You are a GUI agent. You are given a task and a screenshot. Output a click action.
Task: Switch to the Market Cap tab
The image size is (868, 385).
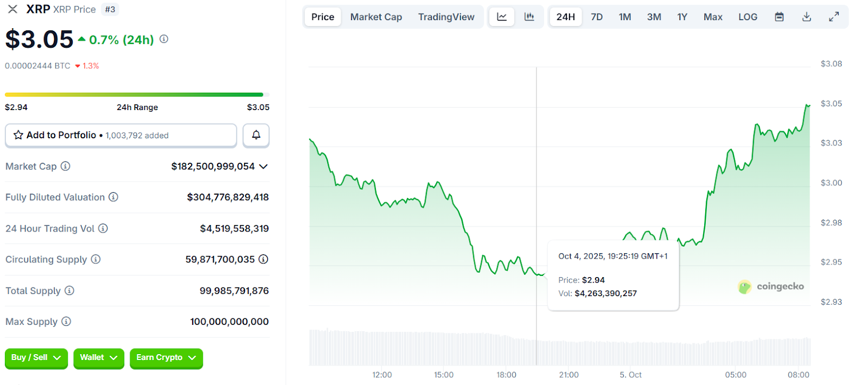coord(376,17)
